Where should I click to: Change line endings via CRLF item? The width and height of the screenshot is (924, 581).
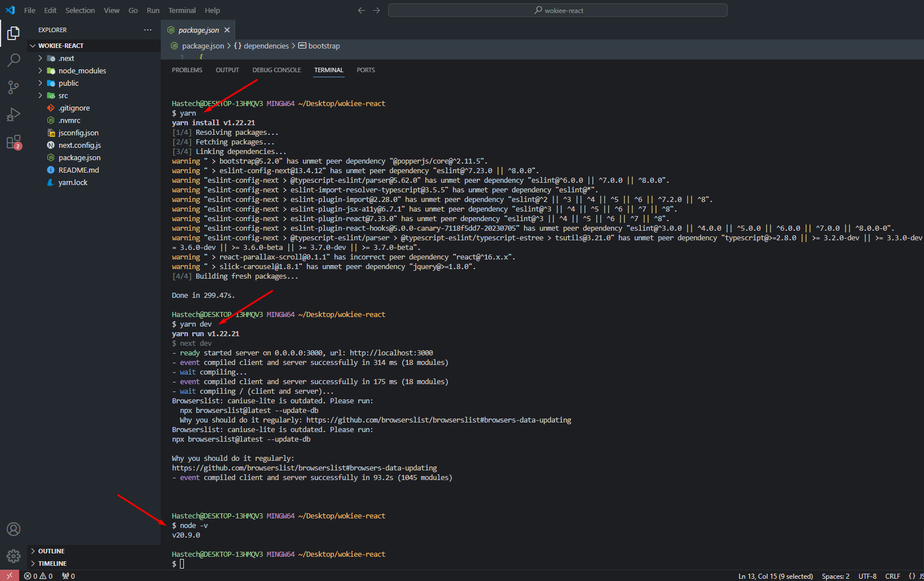892,576
